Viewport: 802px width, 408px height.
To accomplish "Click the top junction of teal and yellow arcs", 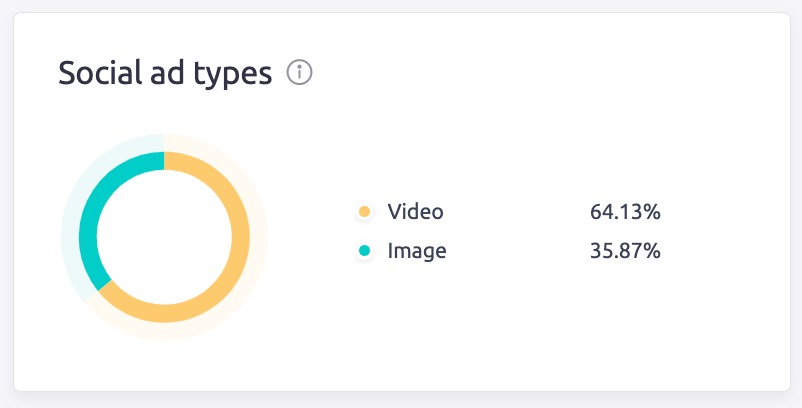I will click(164, 160).
